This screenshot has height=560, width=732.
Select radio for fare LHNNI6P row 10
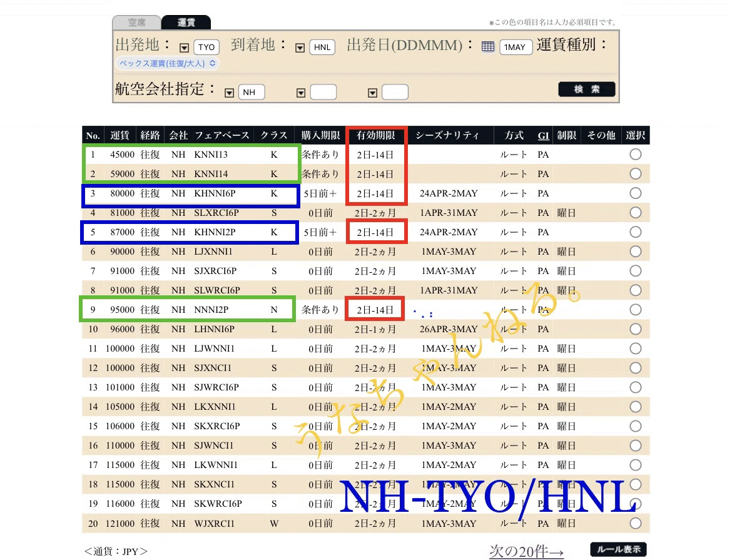(636, 329)
